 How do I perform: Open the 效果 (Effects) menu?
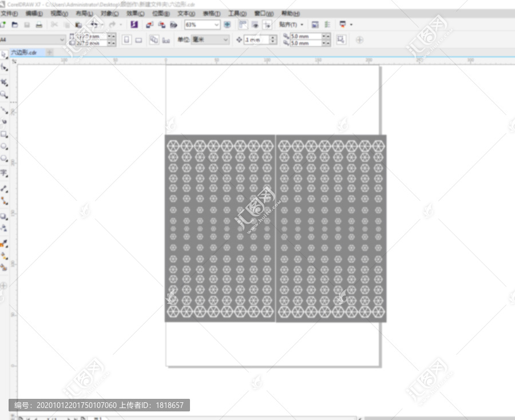coord(135,14)
